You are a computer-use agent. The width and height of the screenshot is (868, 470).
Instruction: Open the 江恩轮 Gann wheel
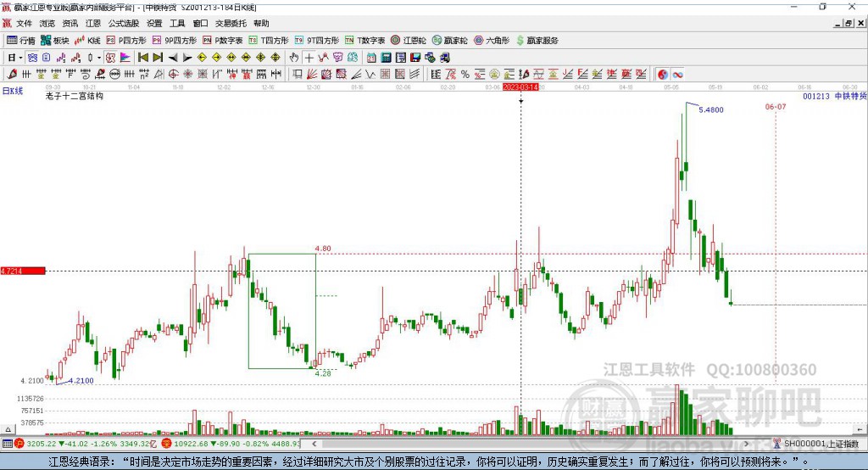[409, 41]
